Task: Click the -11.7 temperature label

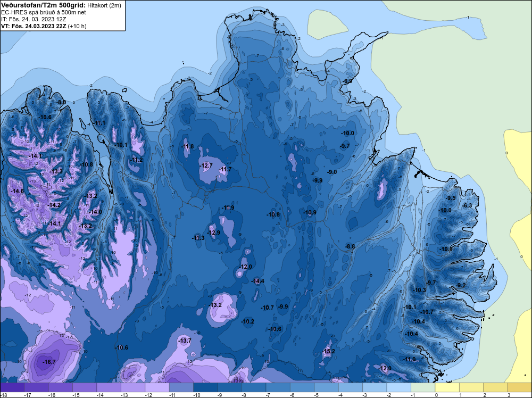Action: click(225, 169)
